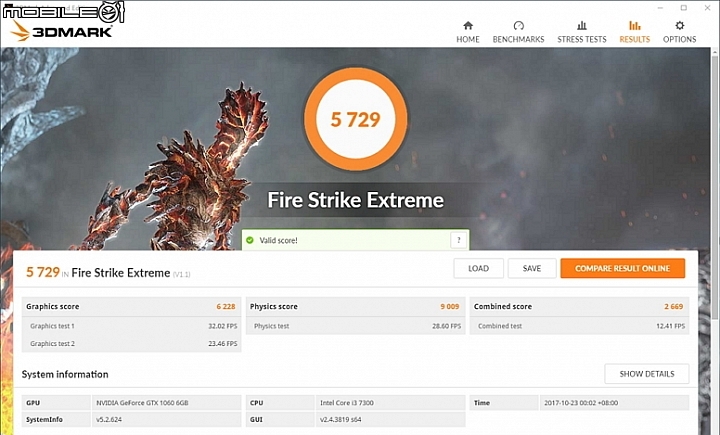
Task: Click the Valid score! message
Action: [278, 240]
